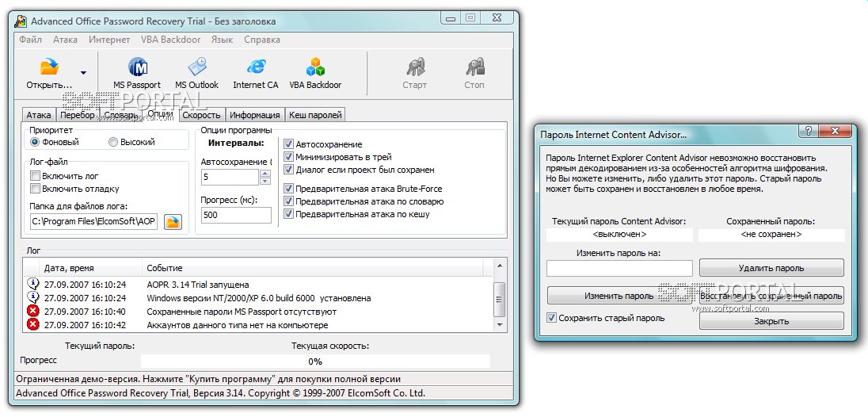Toggle the Автосохранение checkbox
This screenshot has width=868, height=417.
pos(287,144)
